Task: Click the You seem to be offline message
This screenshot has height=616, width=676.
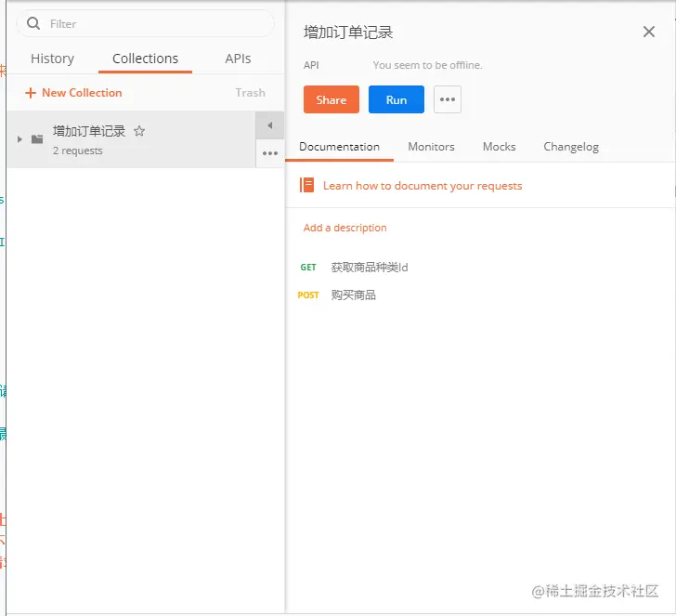Action: click(x=427, y=65)
